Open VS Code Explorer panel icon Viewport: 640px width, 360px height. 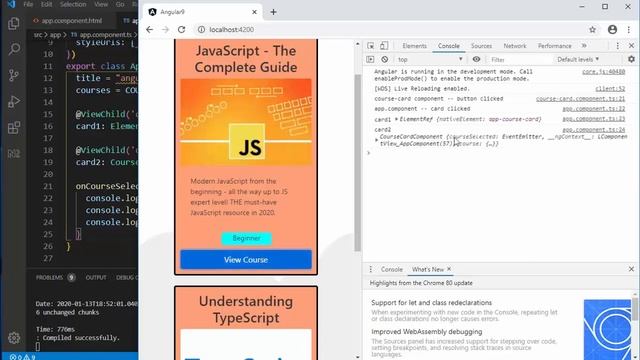click(13, 23)
